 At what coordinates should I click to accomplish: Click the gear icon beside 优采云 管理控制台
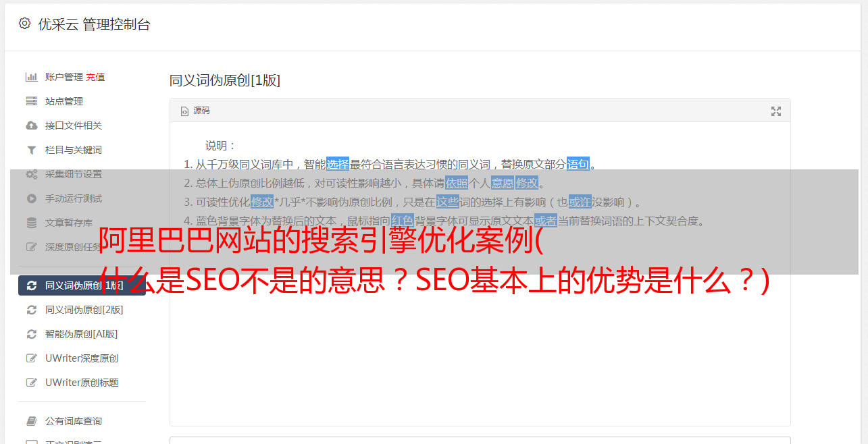click(x=24, y=24)
